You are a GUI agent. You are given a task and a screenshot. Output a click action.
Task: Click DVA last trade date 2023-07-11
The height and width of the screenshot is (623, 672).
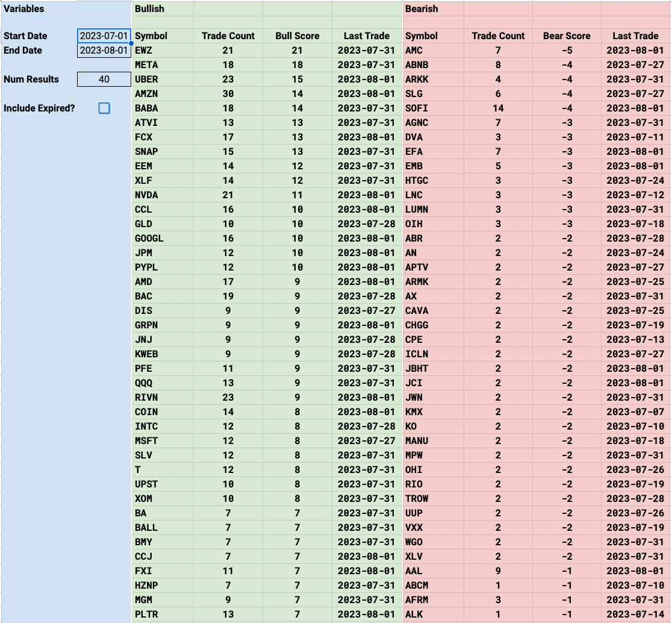(635, 137)
